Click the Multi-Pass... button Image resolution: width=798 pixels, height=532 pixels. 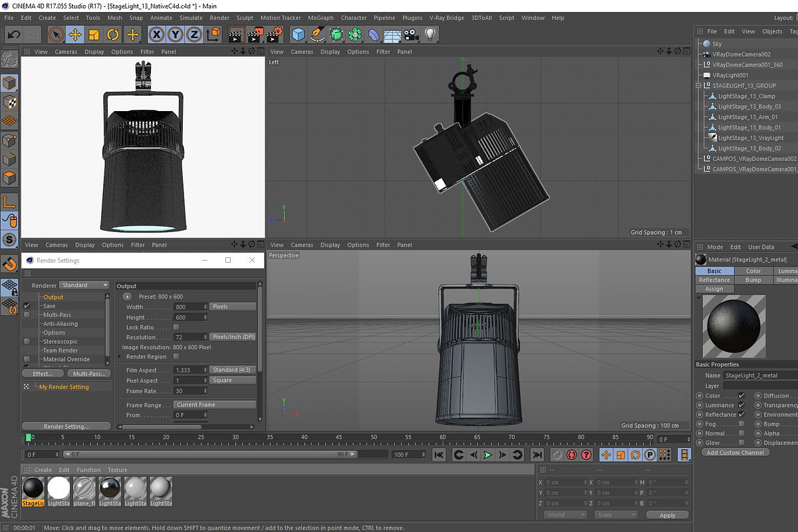pos(90,374)
